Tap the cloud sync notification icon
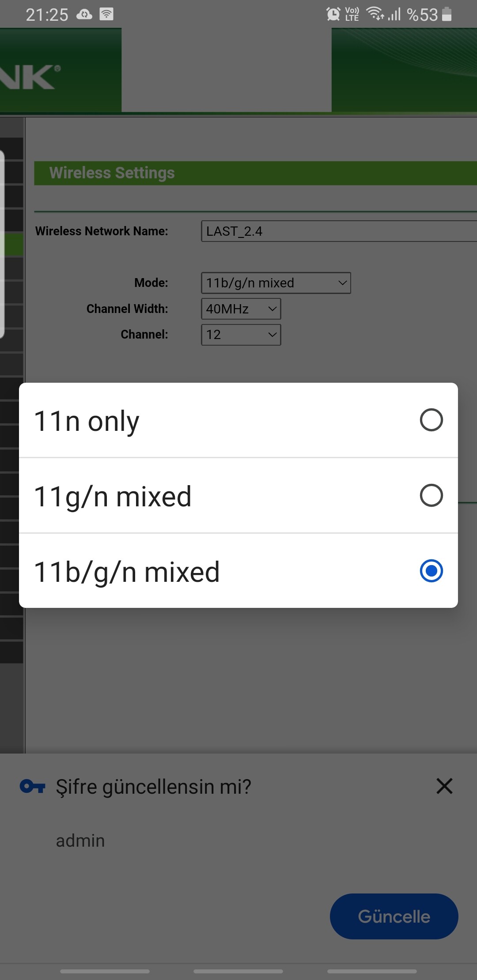 tap(84, 15)
